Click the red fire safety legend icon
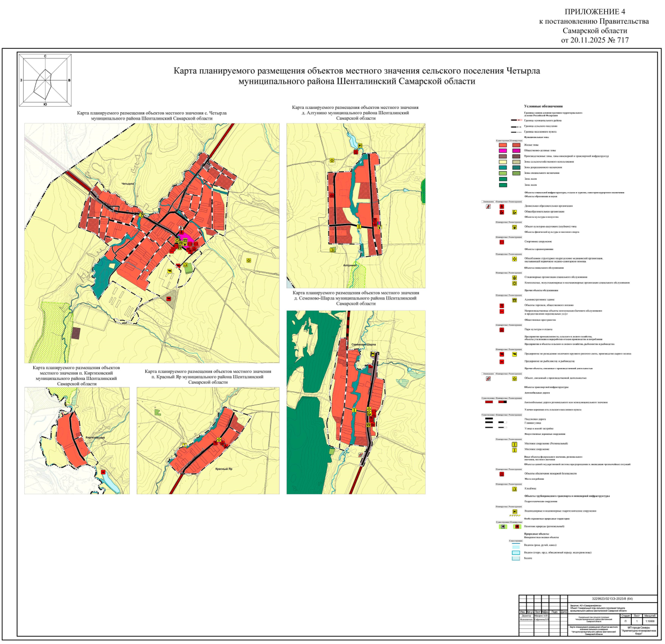 pyautogui.click(x=501, y=474)
